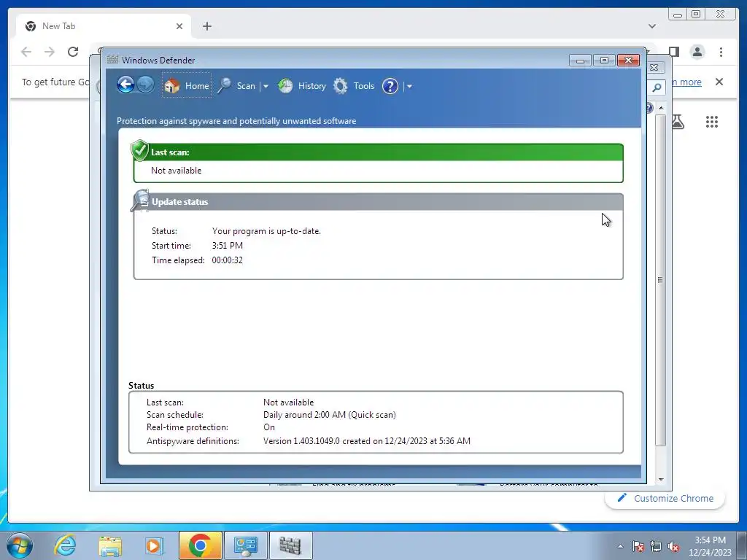Open Windows Explorer from the taskbar
The width and height of the screenshot is (747, 560).
(110, 545)
